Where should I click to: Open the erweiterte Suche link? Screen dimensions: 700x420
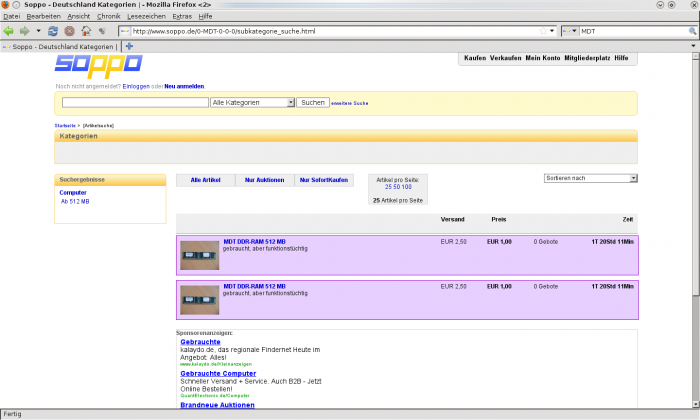point(350,103)
